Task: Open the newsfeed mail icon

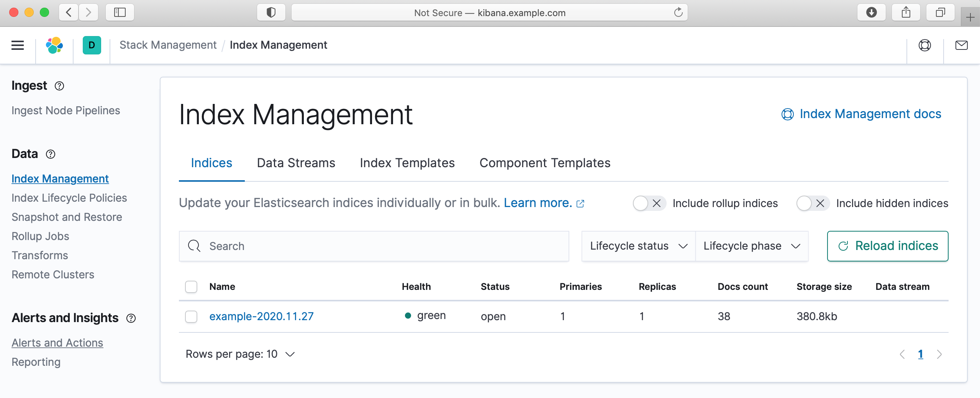Action: [x=962, y=45]
